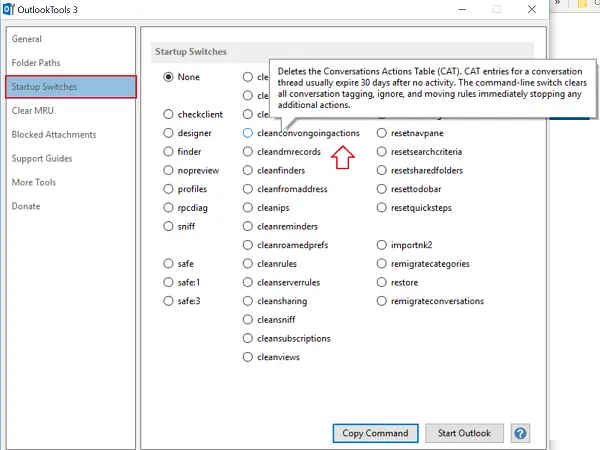
Task: Select the cleanviews option
Action: (x=248, y=357)
